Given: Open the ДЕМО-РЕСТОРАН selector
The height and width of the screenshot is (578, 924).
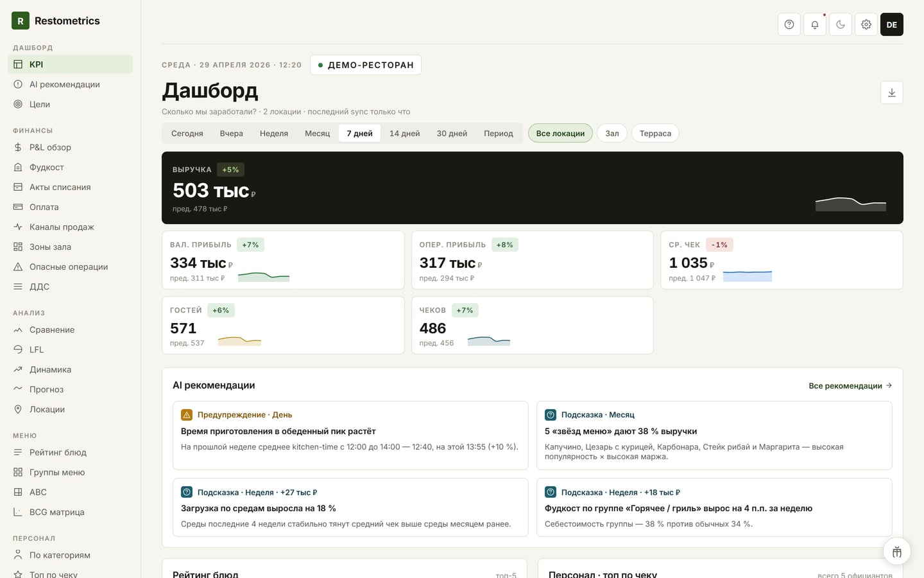Looking at the screenshot, I should 366,65.
